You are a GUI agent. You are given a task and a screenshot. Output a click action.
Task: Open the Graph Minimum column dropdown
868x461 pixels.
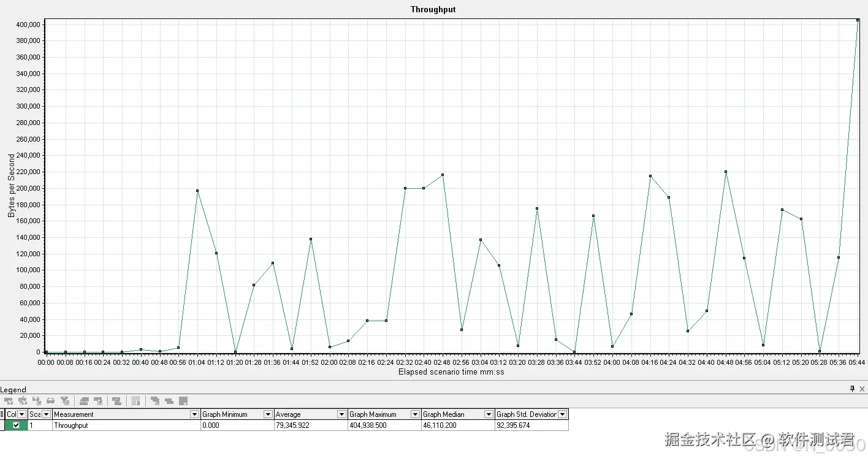click(x=268, y=414)
